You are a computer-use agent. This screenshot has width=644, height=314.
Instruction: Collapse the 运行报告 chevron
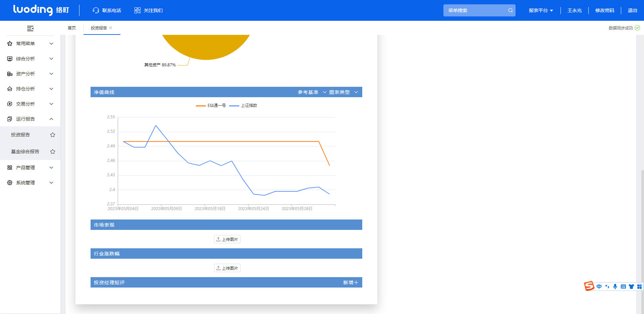[x=51, y=119]
